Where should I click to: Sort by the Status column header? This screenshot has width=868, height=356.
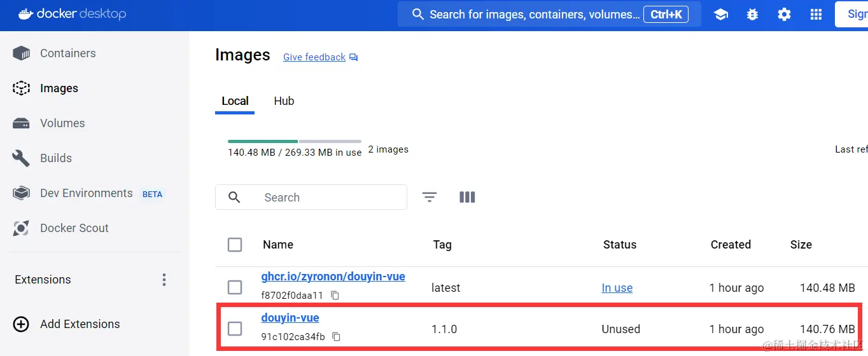(x=620, y=245)
